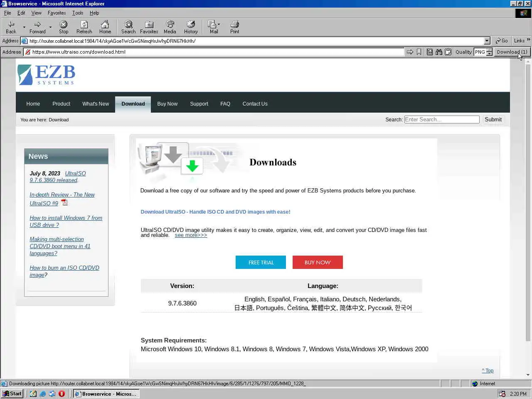Click the Browservice go-arrow icon
The width and height of the screenshot is (532, 399).
(410, 52)
